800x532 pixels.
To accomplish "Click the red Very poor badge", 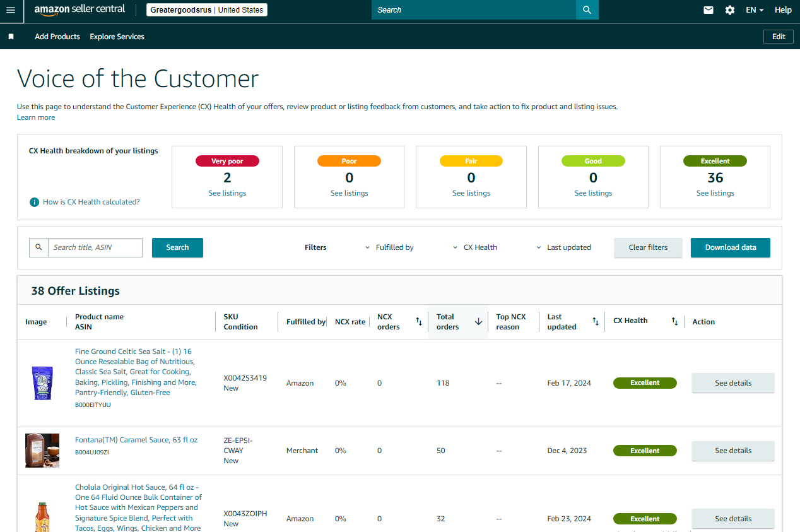I will tap(227, 161).
